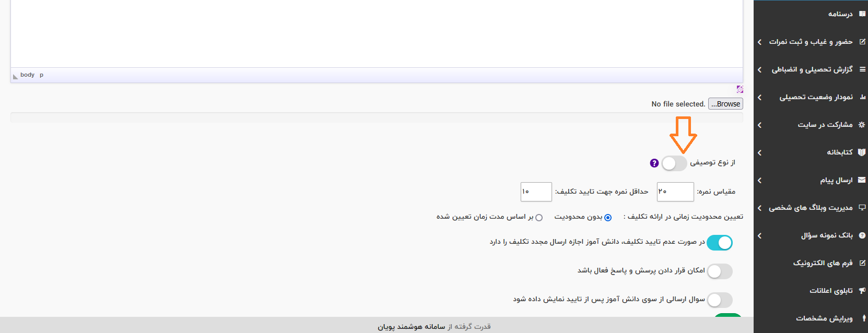Click the score scale input field
Image resolution: width=868 pixels, height=333 pixels.
click(675, 192)
